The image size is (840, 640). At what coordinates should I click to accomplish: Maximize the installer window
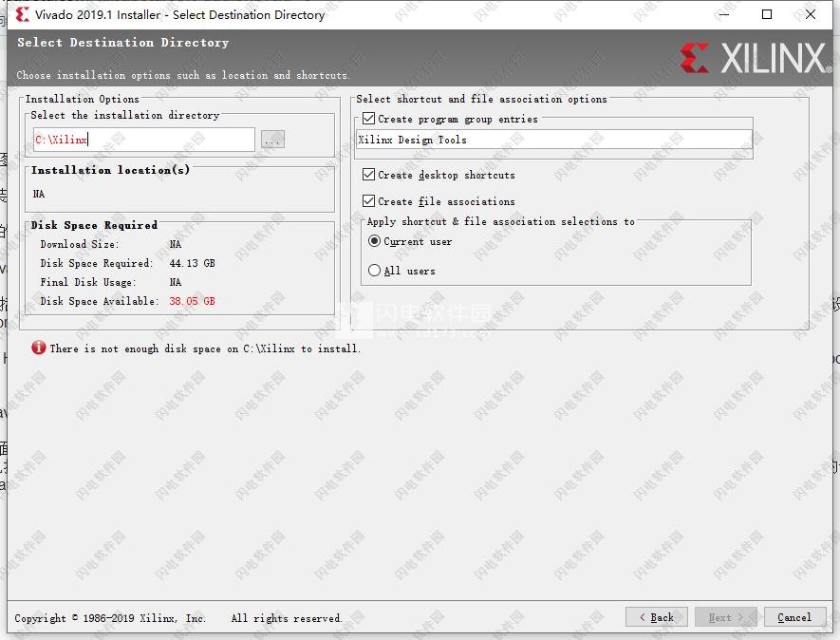767,14
